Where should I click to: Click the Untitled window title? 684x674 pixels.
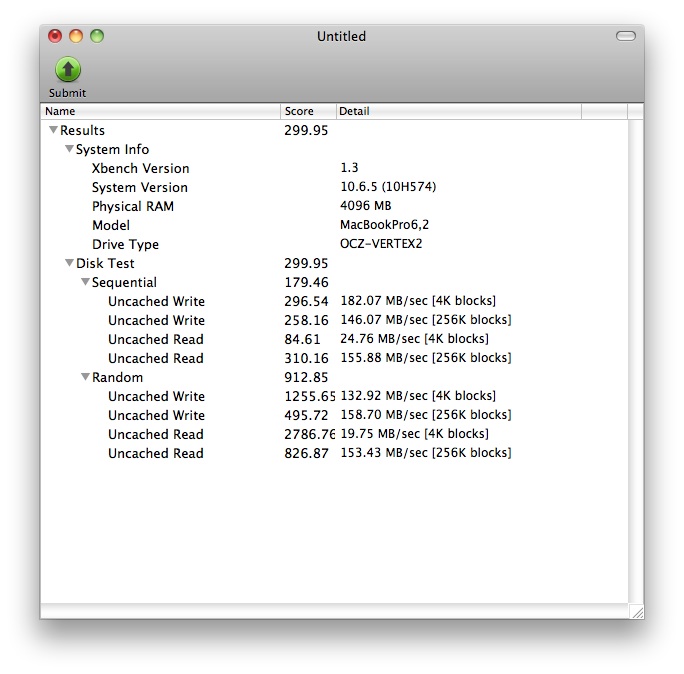click(x=341, y=36)
